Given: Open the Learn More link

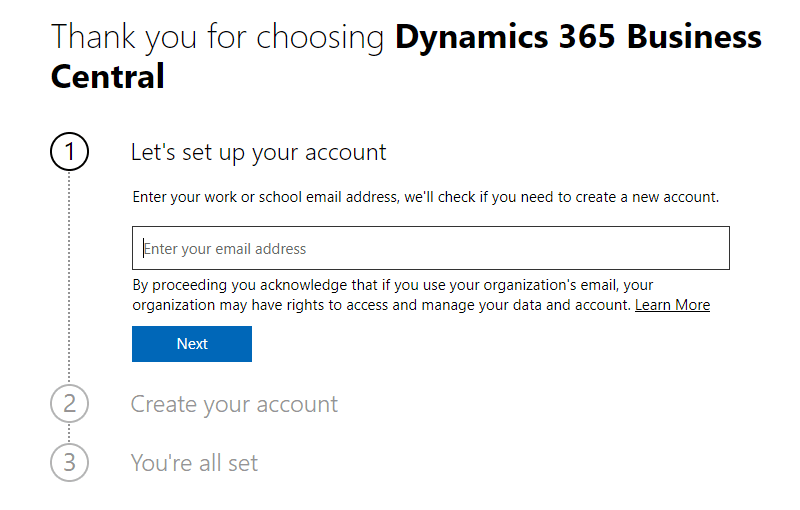Looking at the screenshot, I should tap(672, 305).
